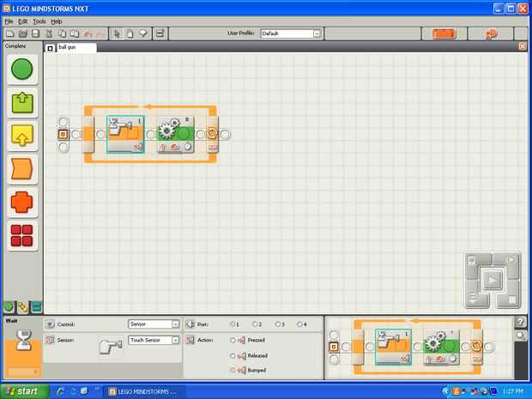This screenshot has height=399, width=532.
Task: Open the Sensor dropdown showing Touch Sensor
Action: click(154, 340)
